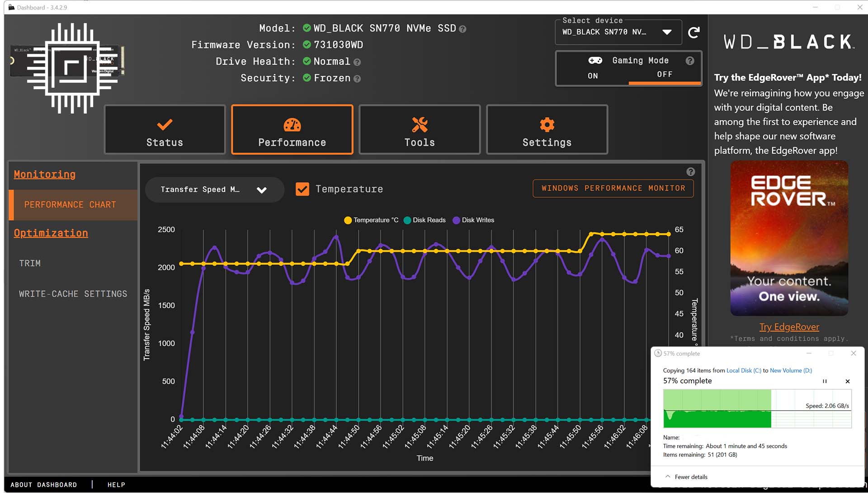Screen dimensions: 868x493
Task: Click green check next to Model
Action: pos(307,28)
